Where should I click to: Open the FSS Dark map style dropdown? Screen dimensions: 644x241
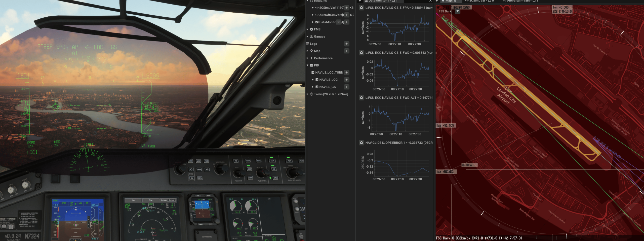(458, 11)
